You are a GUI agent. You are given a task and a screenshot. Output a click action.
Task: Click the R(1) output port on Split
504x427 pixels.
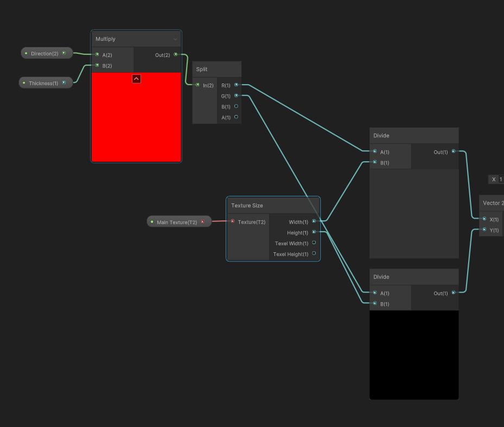[236, 85]
